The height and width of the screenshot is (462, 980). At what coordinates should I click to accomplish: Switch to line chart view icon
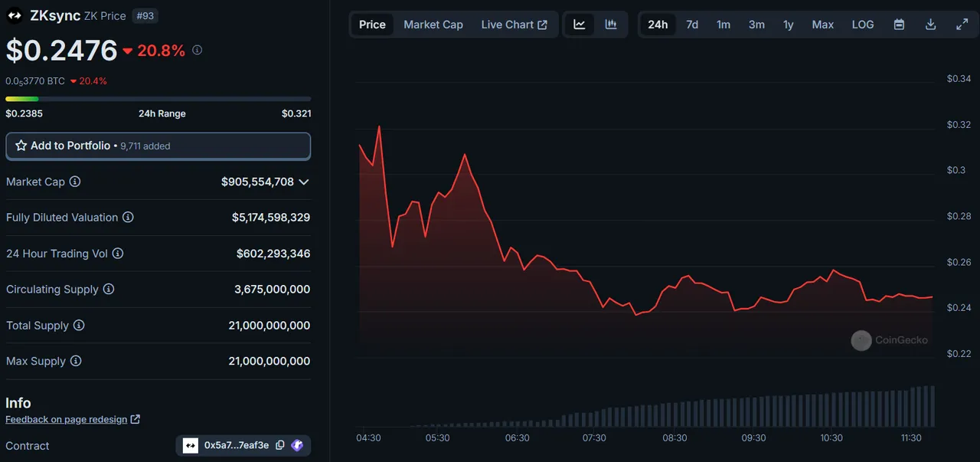point(580,25)
